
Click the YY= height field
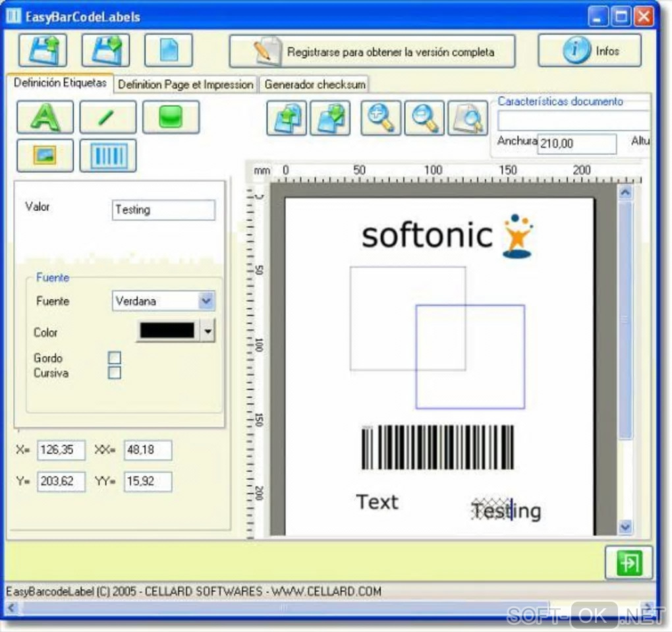pyautogui.click(x=148, y=482)
